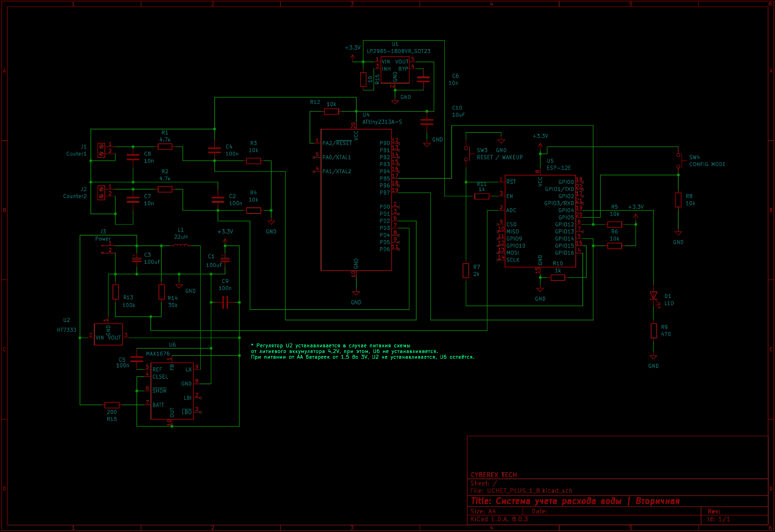The width and height of the screenshot is (775, 532).
Task: Click the 'Power' label of connector J3
Action: [103, 239]
